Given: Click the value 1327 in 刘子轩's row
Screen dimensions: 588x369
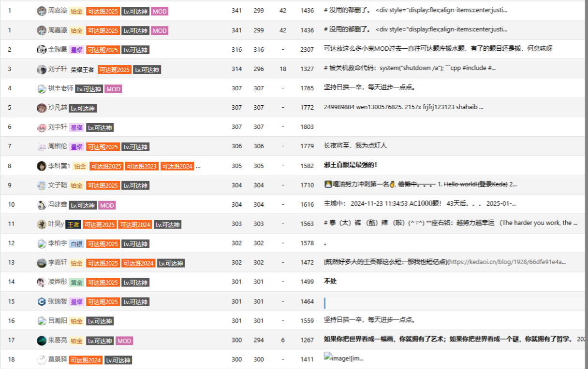Looking at the screenshot, I should point(307,69).
